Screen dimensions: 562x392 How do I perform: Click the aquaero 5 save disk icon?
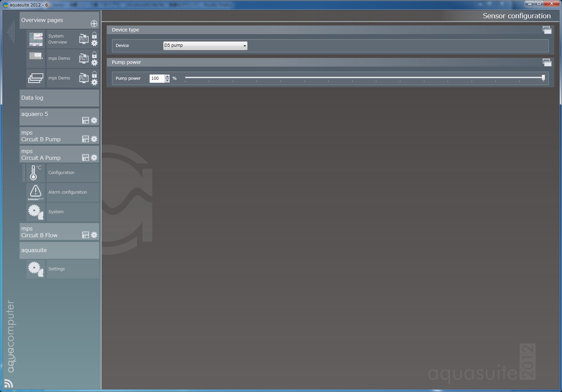pyautogui.click(x=86, y=120)
